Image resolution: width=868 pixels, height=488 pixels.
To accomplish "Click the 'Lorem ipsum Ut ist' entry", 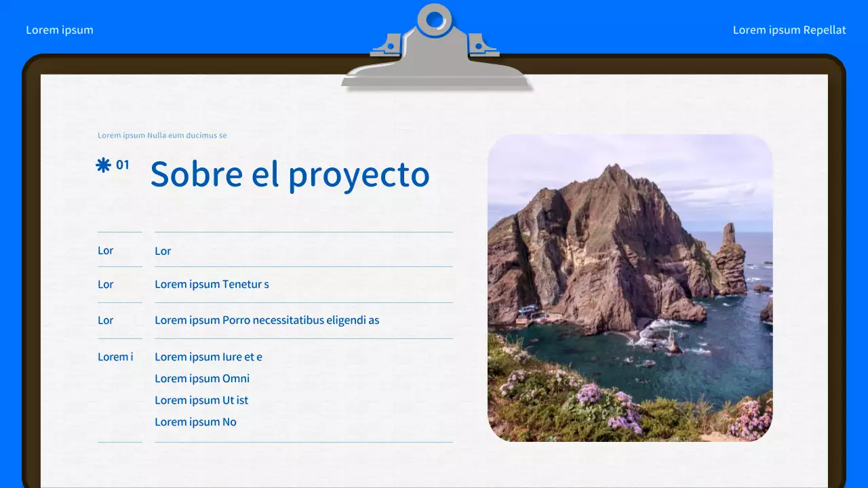I will click(201, 400).
